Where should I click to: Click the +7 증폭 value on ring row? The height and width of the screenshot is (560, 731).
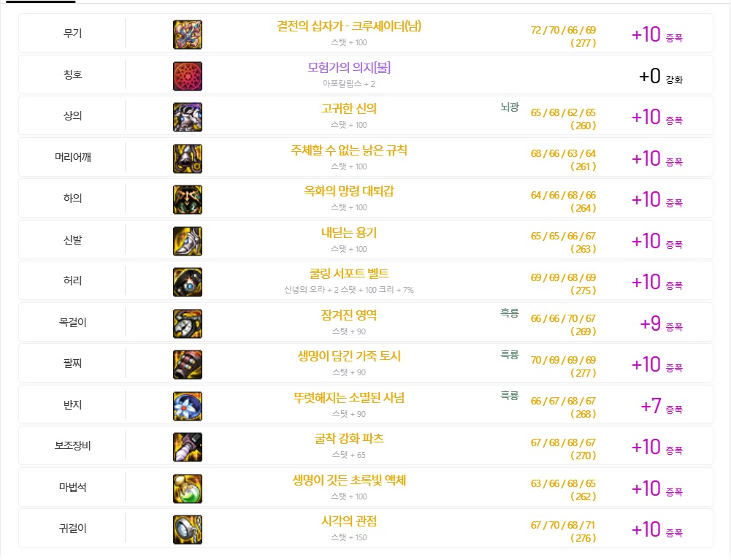[661, 406]
